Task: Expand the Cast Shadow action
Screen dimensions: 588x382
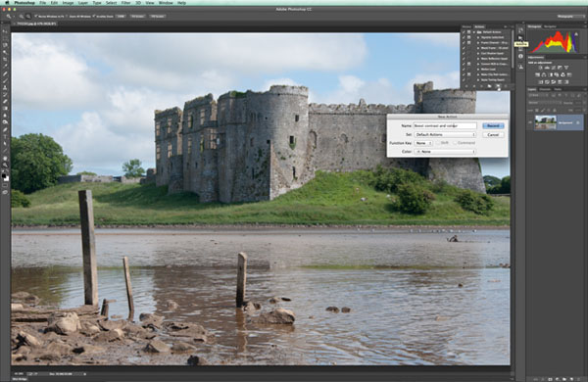Action: (478, 53)
